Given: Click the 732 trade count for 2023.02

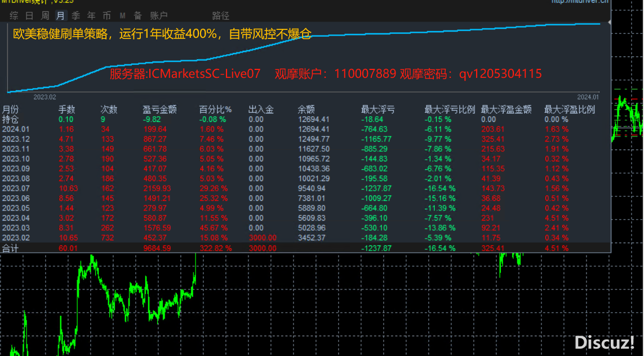Looking at the screenshot, I should pos(108,238).
